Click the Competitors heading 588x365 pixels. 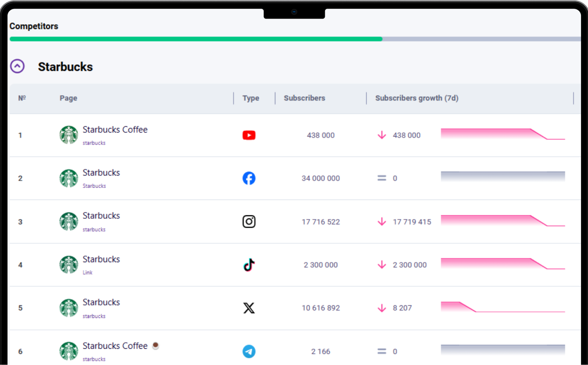click(x=34, y=26)
